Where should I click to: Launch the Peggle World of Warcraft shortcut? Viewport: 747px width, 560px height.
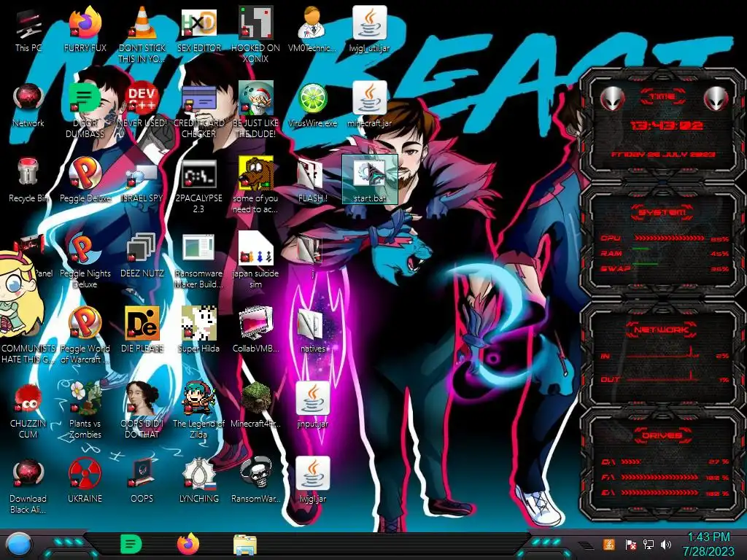(85, 335)
